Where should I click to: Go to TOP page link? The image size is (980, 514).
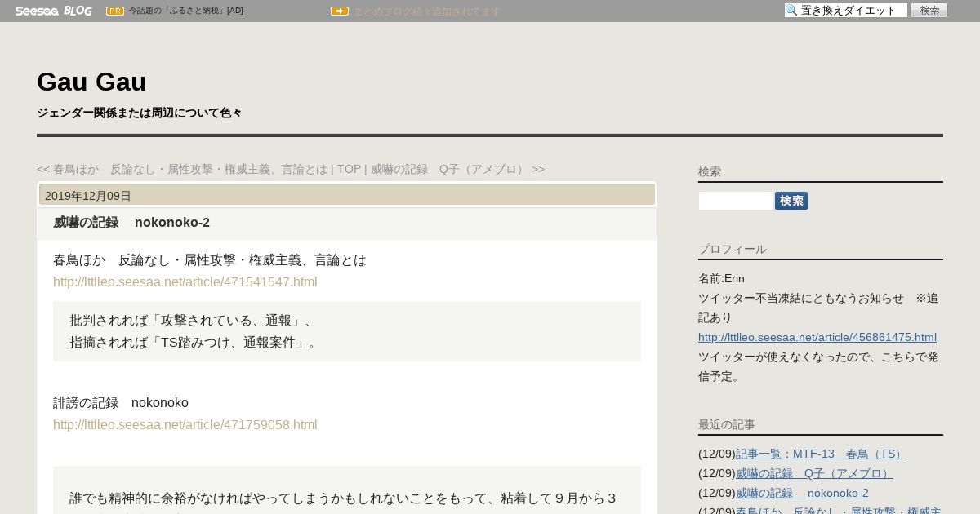(x=350, y=169)
